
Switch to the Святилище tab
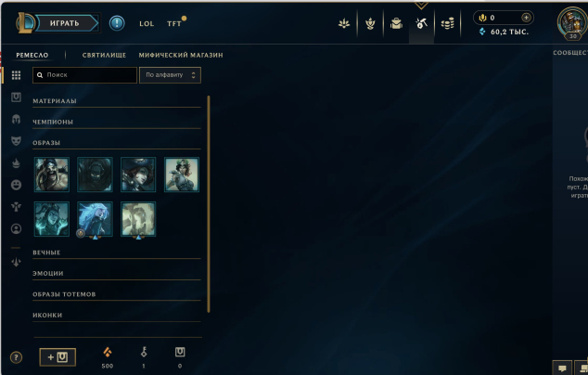[x=104, y=55]
